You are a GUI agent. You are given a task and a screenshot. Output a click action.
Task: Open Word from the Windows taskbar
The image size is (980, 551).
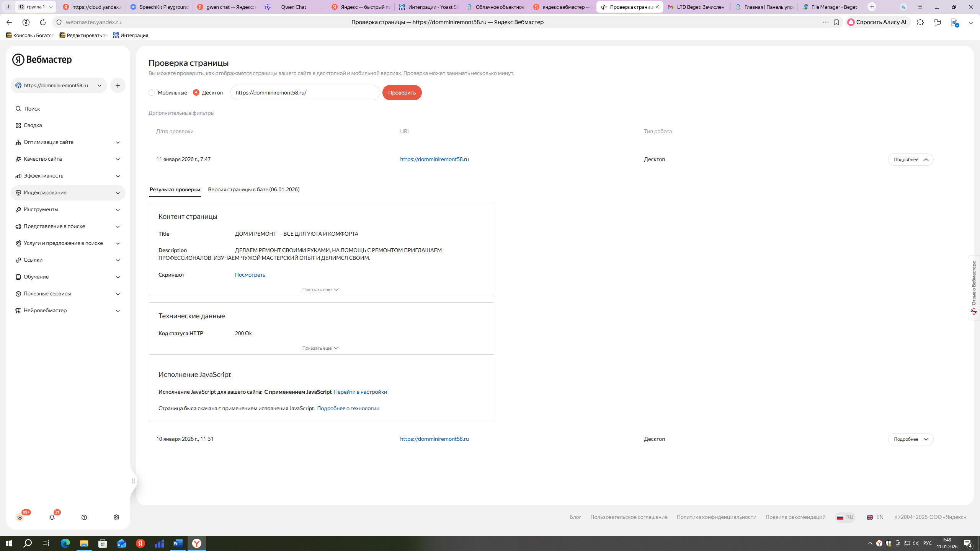click(x=178, y=543)
